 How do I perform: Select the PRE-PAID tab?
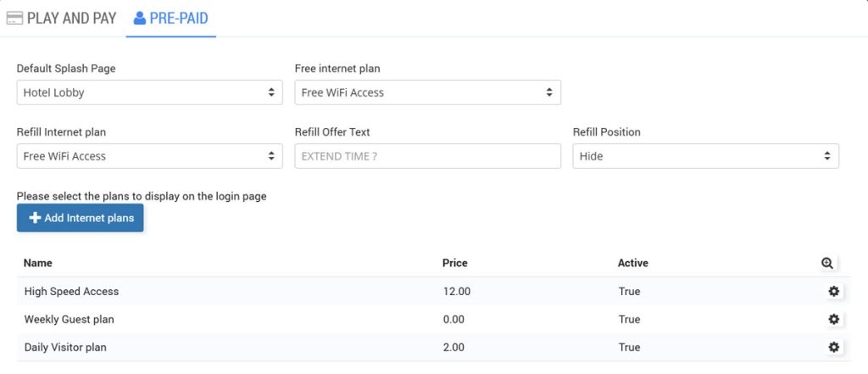pos(171,18)
